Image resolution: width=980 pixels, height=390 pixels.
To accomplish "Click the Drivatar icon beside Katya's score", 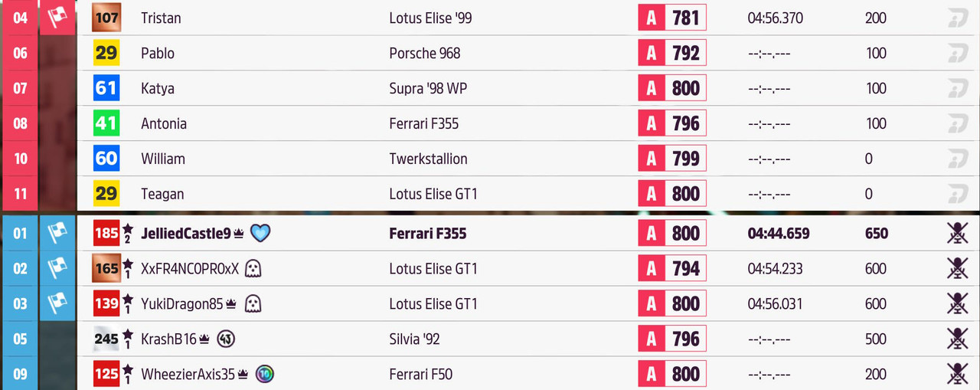I will pos(958,88).
